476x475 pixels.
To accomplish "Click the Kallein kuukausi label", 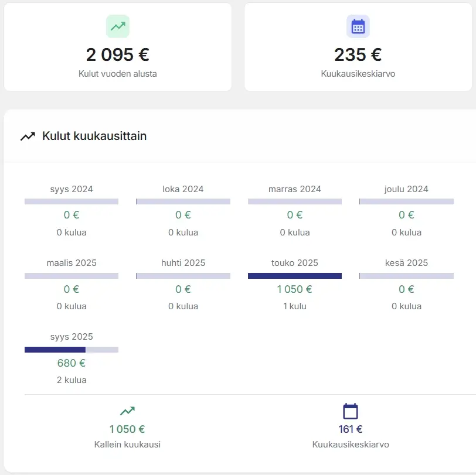I will point(127,445).
